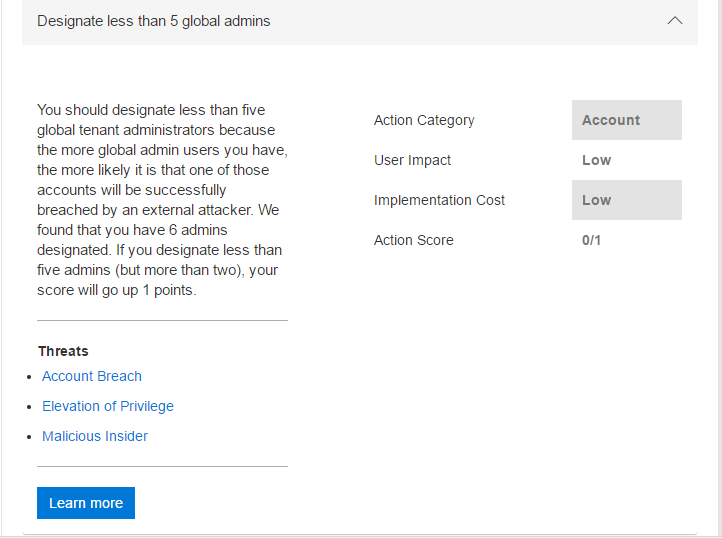Click the Implementation Cost 'Low' value cell
722x538 pixels.
pyautogui.click(x=626, y=200)
